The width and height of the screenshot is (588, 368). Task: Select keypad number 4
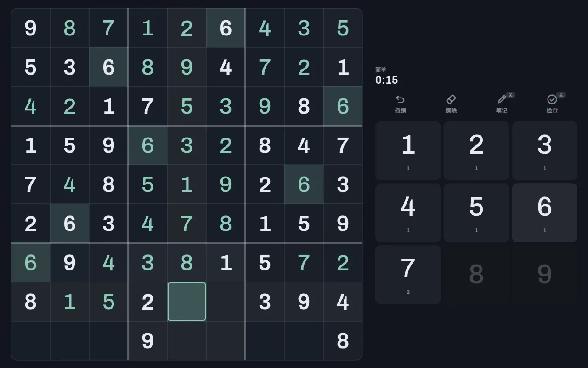click(x=408, y=213)
